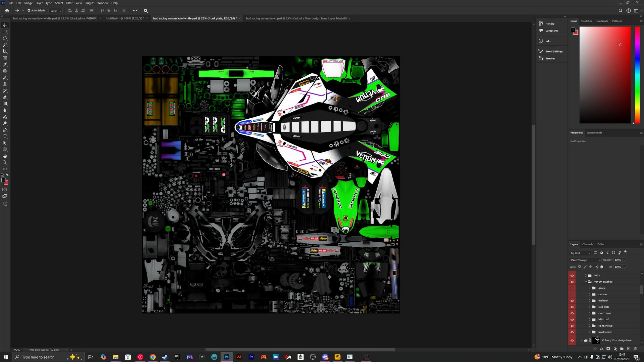Click the lock all padlock icon
Screen dimensions: 644x362
(x=602, y=267)
